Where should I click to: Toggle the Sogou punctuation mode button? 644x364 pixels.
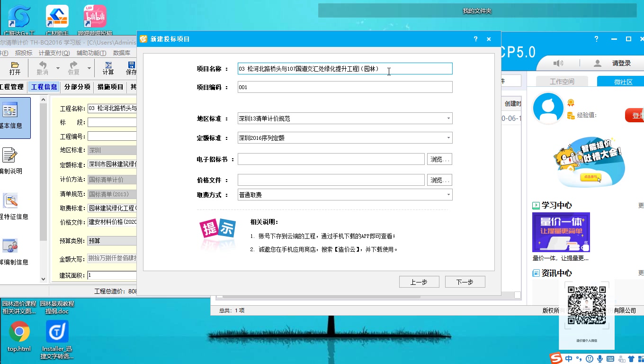(x=579, y=358)
